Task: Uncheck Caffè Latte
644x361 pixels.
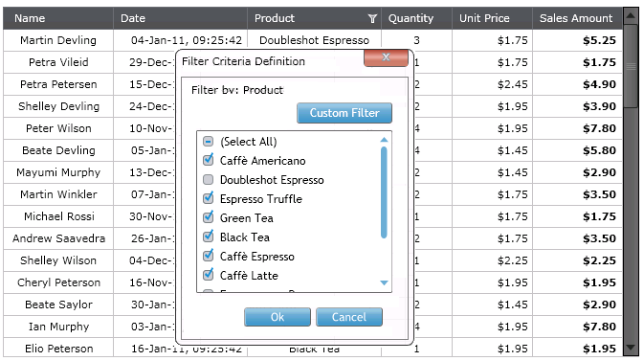Action: [x=209, y=275]
